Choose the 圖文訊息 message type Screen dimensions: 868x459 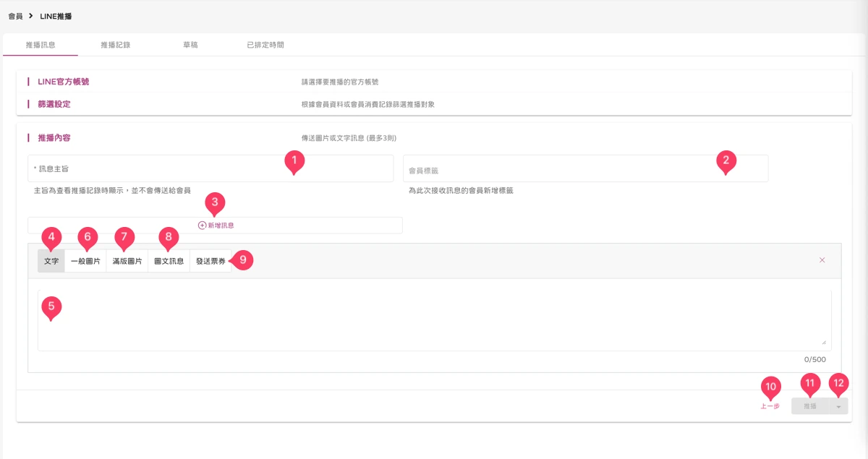(169, 261)
